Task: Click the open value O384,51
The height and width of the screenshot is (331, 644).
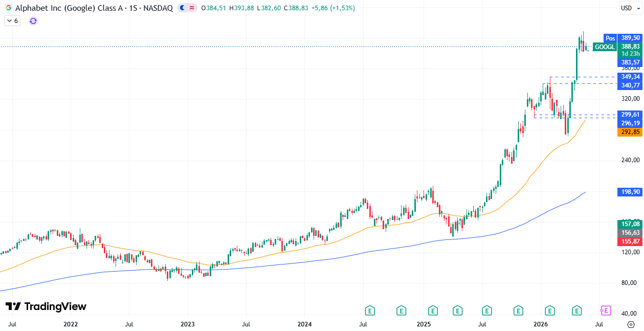Action: click(x=214, y=8)
